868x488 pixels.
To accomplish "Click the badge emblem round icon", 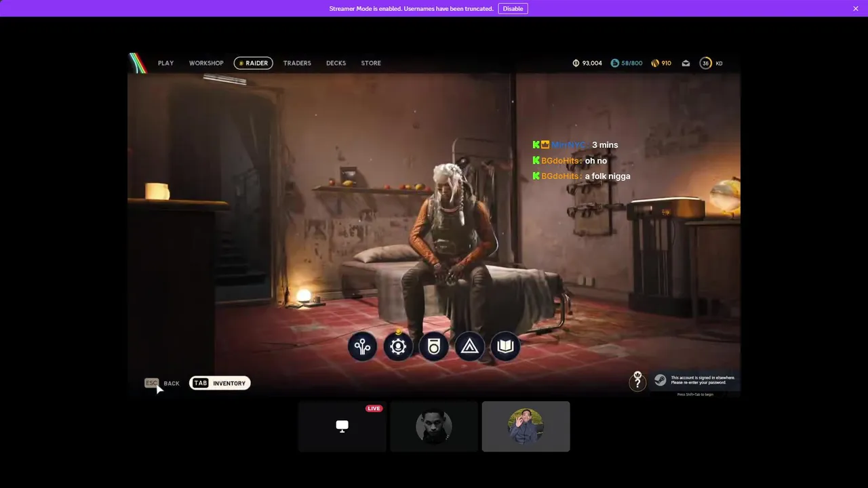I will click(x=434, y=347).
